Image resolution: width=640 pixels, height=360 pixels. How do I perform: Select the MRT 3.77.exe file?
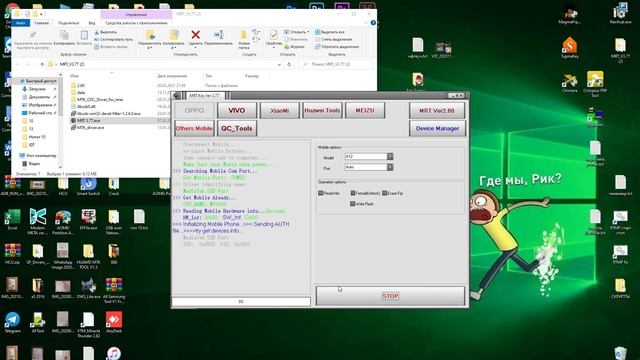(89, 120)
